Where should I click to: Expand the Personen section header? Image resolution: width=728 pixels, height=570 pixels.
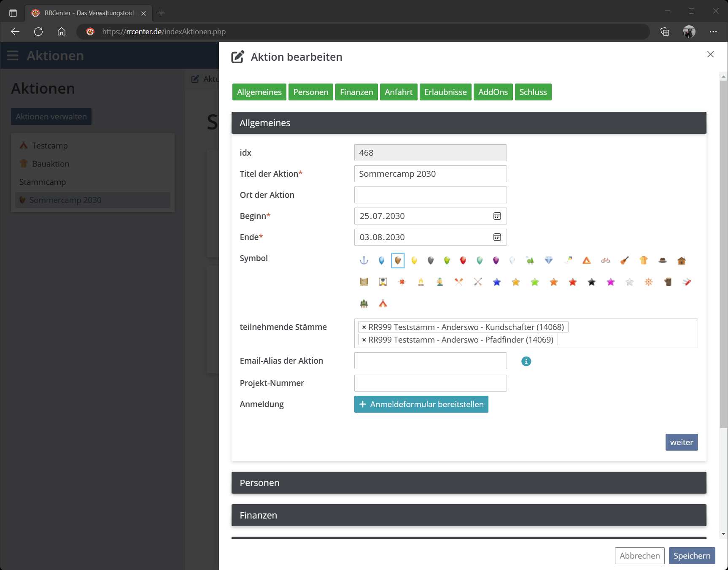469,483
